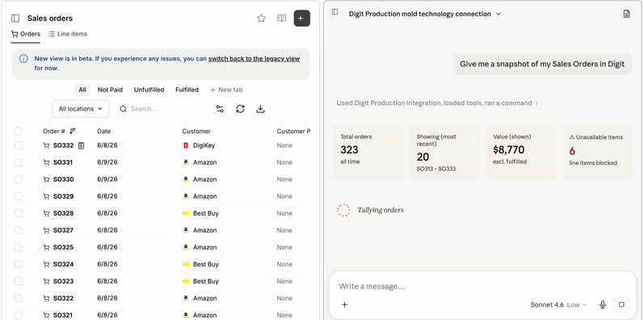
Task: Open order SO327
Action: [63, 230]
